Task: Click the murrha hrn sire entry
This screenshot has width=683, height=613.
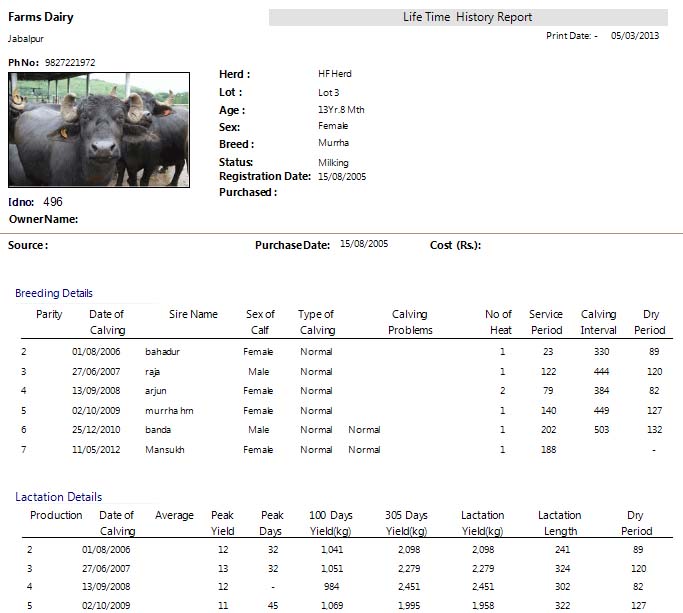Action: click(169, 410)
